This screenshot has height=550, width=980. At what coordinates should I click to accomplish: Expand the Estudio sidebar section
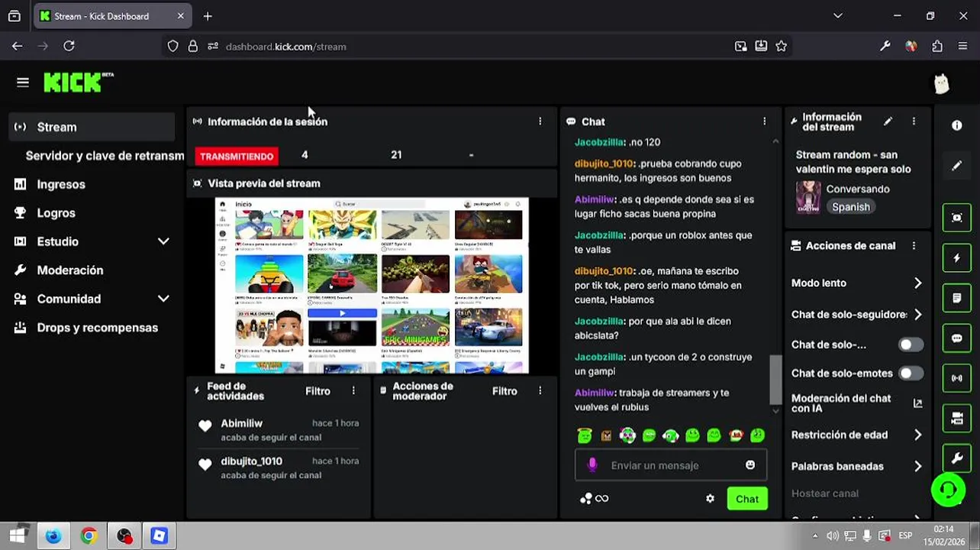163,241
